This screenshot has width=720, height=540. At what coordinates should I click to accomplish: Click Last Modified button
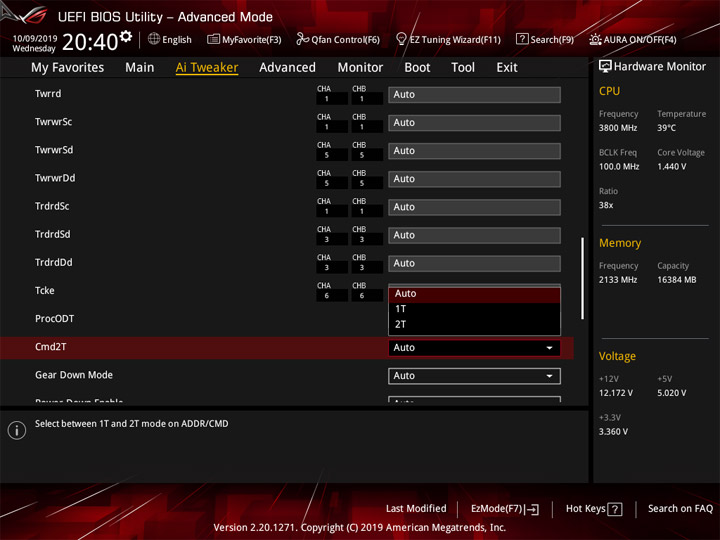(x=416, y=509)
